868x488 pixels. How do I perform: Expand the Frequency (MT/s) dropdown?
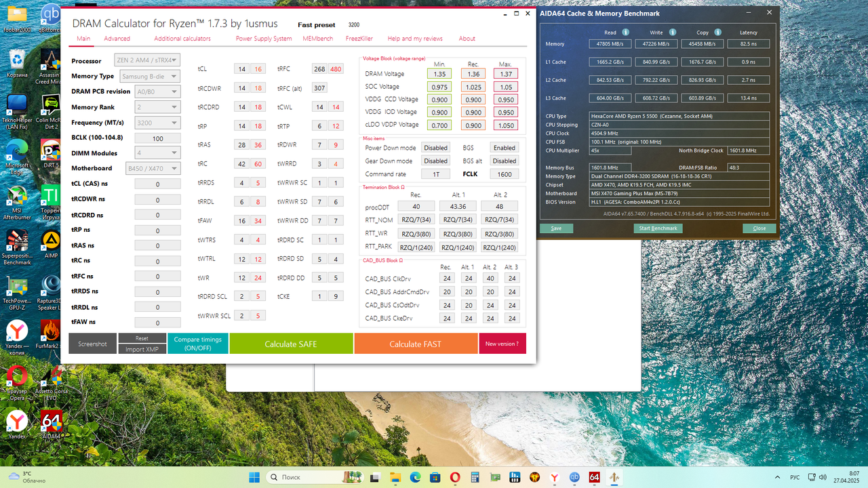tap(157, 123)
